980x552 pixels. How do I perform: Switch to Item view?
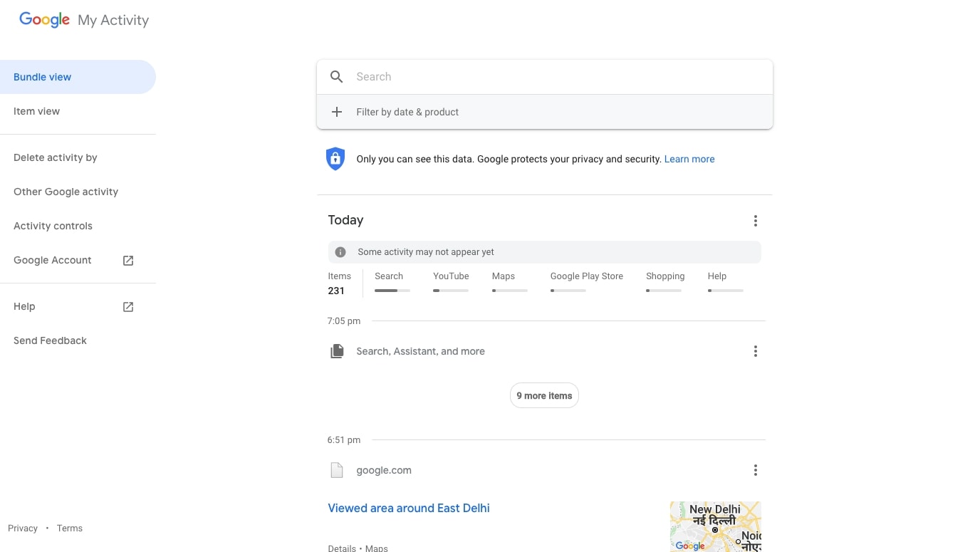point(78,111)
